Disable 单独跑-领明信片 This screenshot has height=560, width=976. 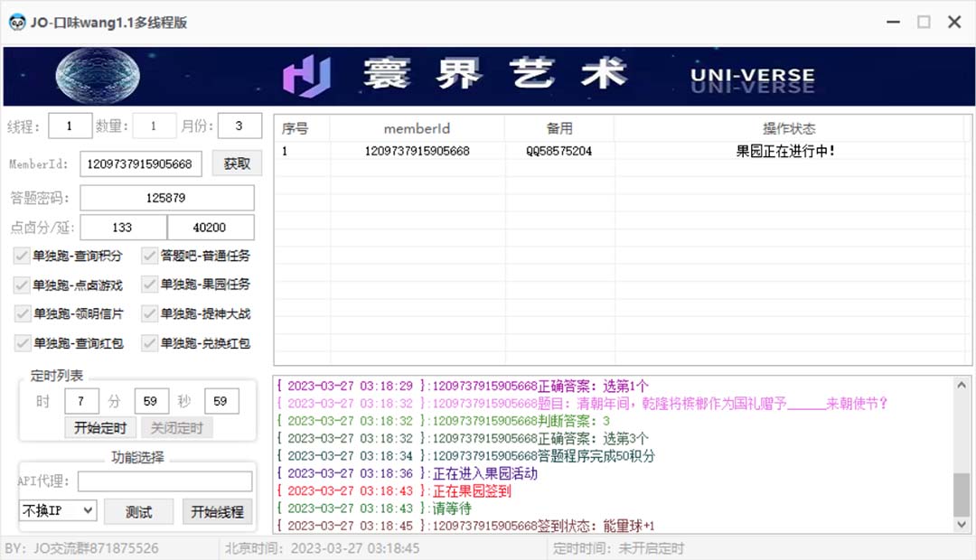[20, 314]
